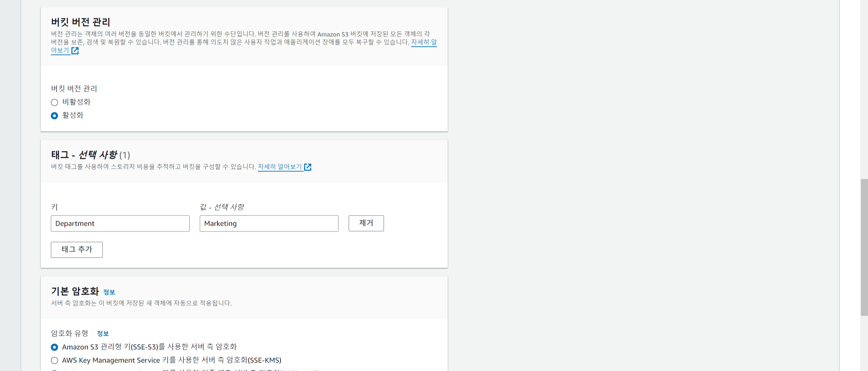This screenshot has width=868, height=371.
Task: Choose AWS Key Management Service SSE-KMS encryption option
Action: 54,360
